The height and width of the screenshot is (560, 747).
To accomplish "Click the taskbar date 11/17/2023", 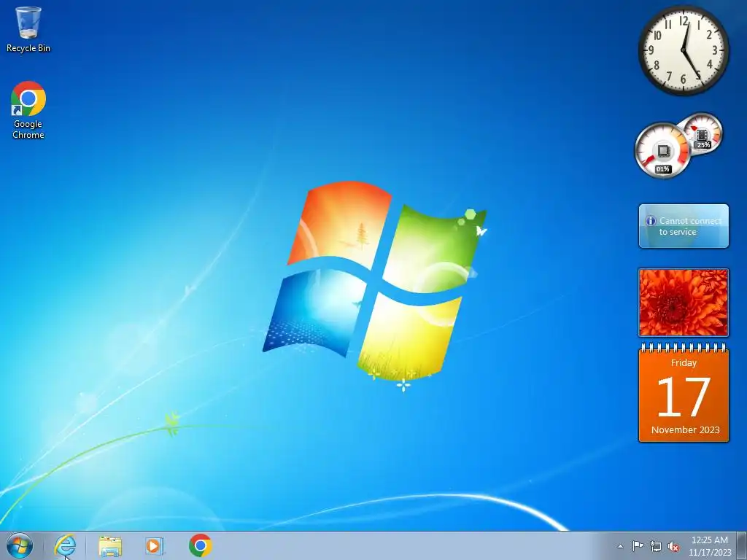I will 709,553.
